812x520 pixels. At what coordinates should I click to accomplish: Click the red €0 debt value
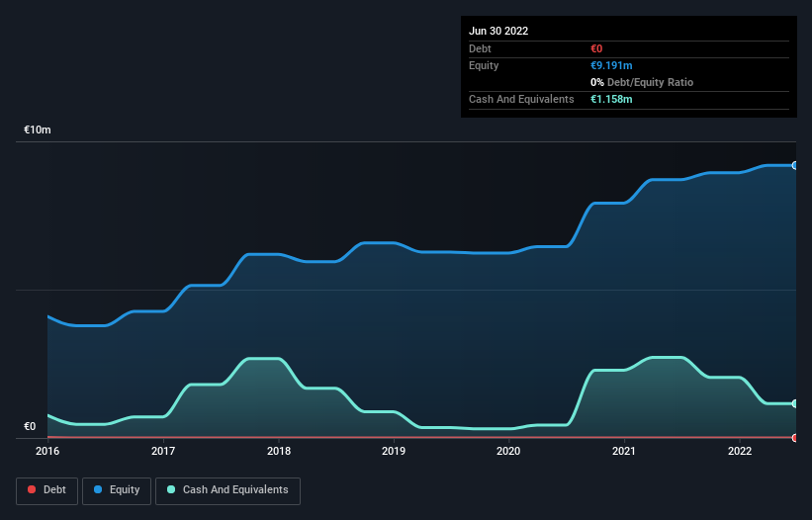pyautogui.click(x=596, y=48)
